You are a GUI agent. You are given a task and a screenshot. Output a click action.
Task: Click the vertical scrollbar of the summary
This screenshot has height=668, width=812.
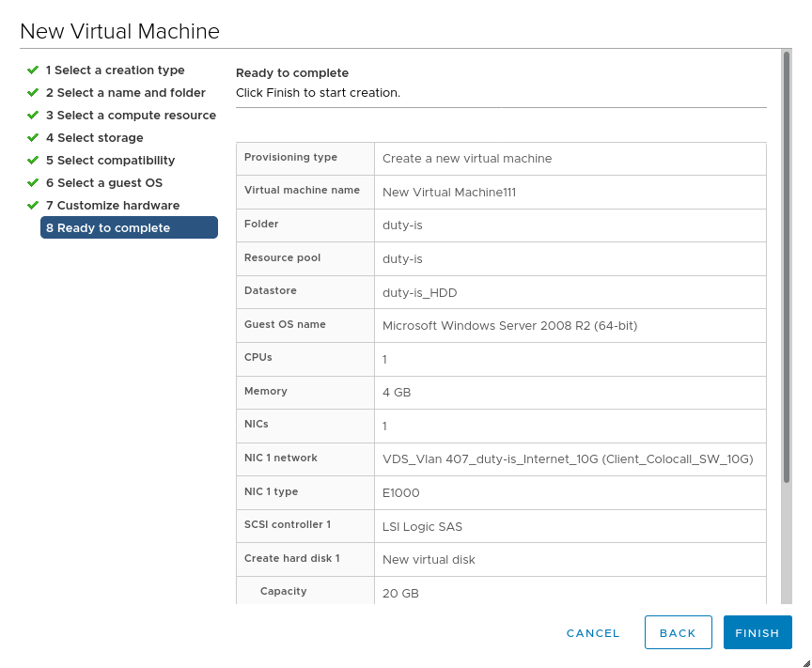coord(787,282)
